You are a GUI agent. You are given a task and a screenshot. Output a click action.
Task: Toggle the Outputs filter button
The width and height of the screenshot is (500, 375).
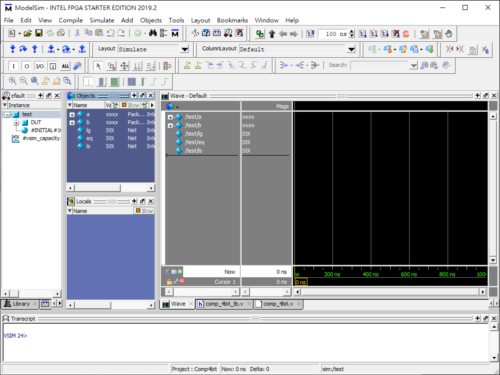click(x=27, y=66)
